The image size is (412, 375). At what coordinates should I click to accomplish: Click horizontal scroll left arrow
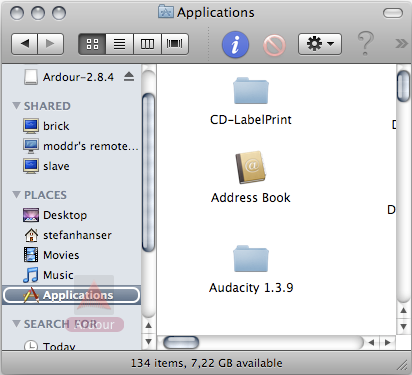tap(371, 342)
